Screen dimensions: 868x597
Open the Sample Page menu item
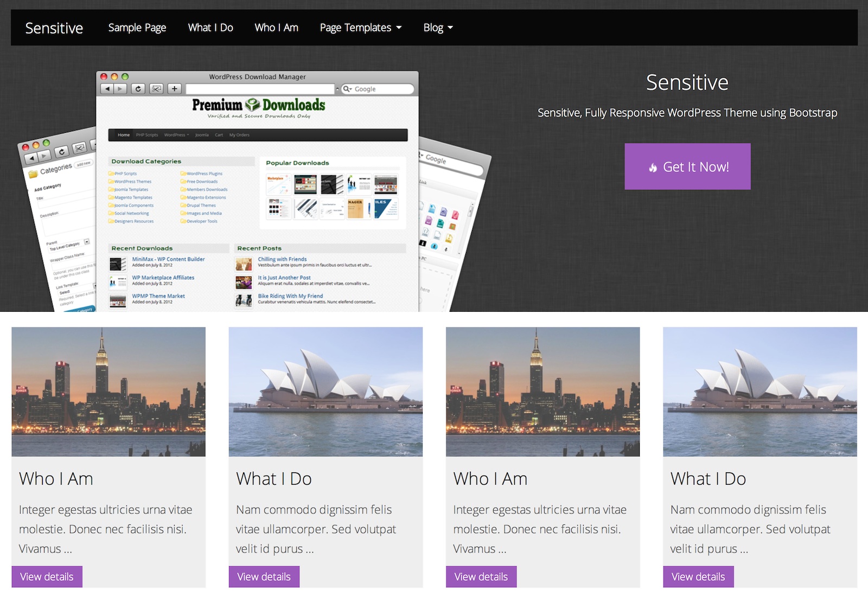tap(137, 28)
